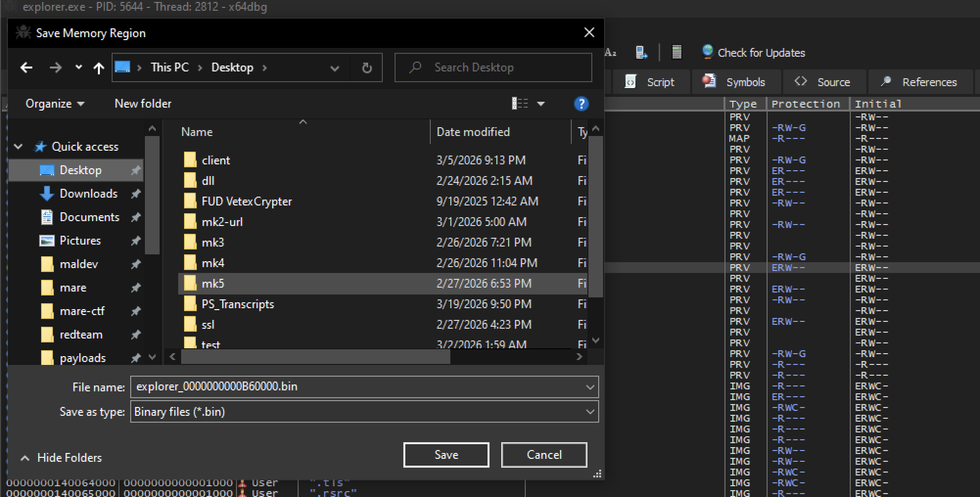The width and height of the screenshot is (980, 497).
Task: Click the file list horizontal scrollbar
Action: tap(315, 357)
